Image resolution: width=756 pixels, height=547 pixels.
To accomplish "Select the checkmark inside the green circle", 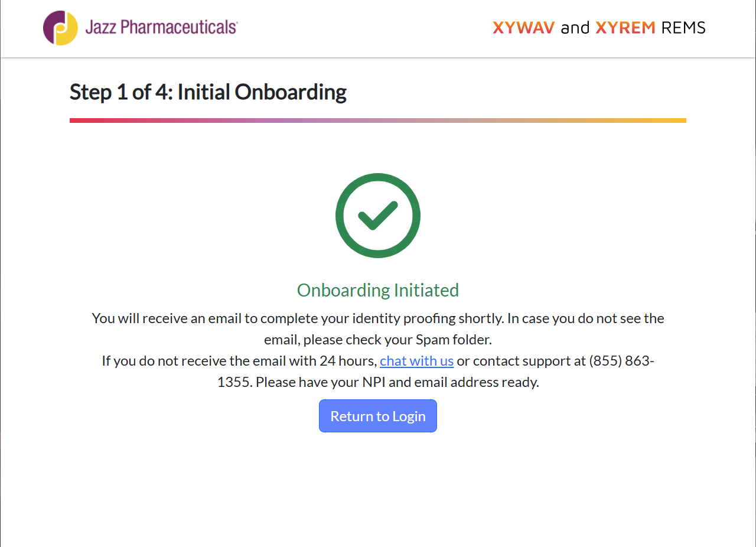I will pos(378,216).
